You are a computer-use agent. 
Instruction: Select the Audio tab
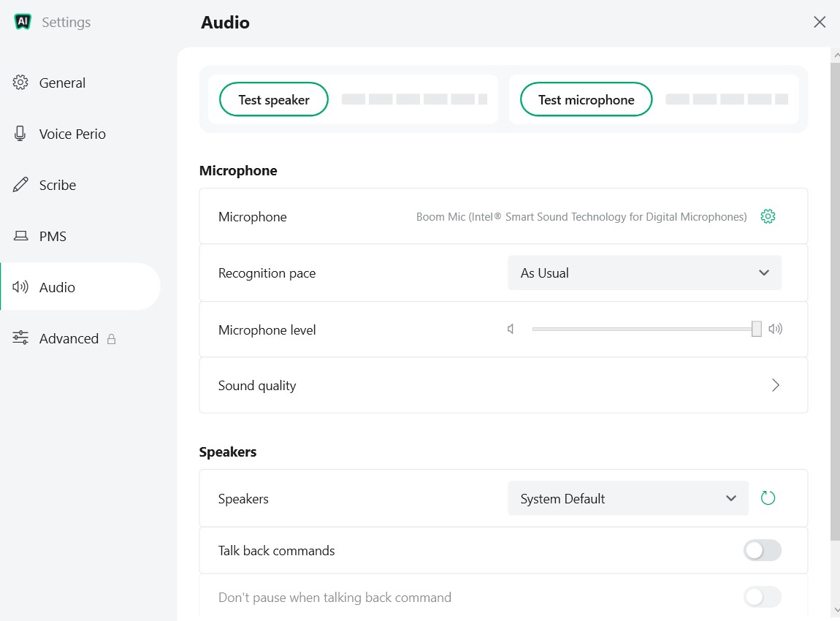pyautogui.click(x=80, y=286)
